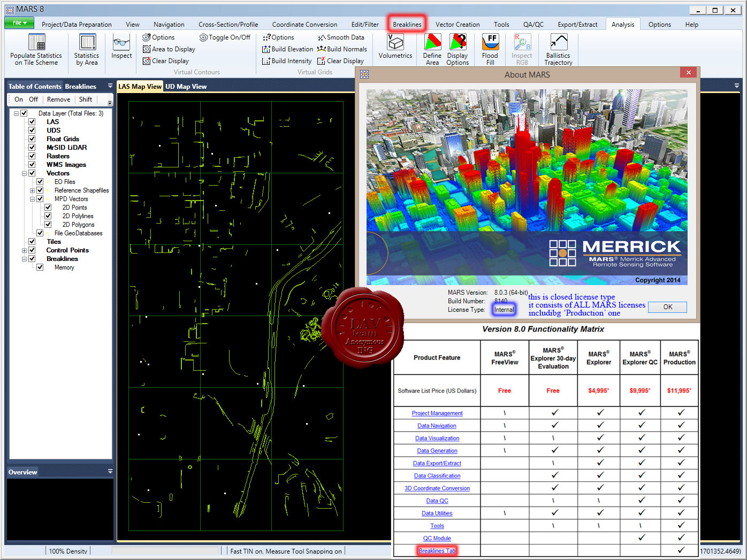The image size is (747, 560).
Task: Select Area to Display for contours
Action: 169,49
